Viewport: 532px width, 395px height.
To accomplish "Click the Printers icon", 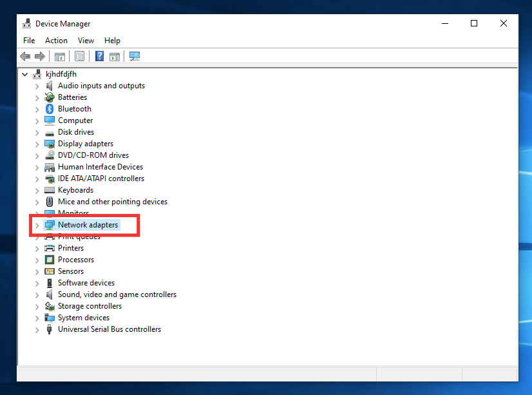I will pyautogui.click(x=50, y=248).
